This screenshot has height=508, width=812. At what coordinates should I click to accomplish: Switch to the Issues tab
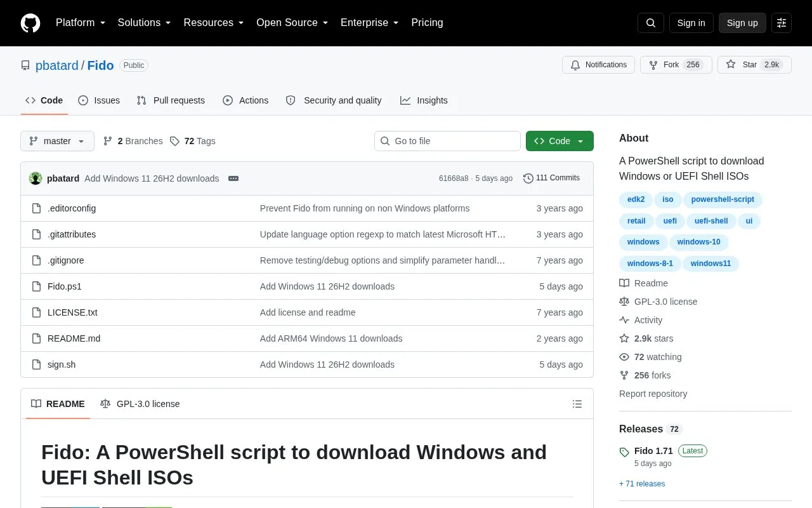click(99, 100)
